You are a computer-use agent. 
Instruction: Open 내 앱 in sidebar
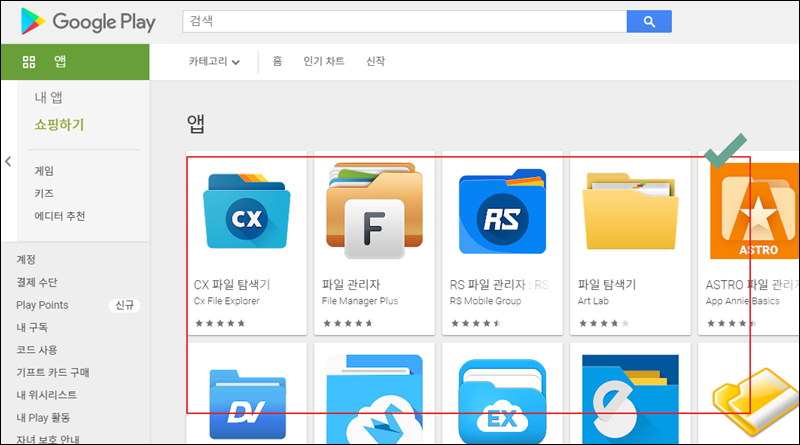coord(48,97)
